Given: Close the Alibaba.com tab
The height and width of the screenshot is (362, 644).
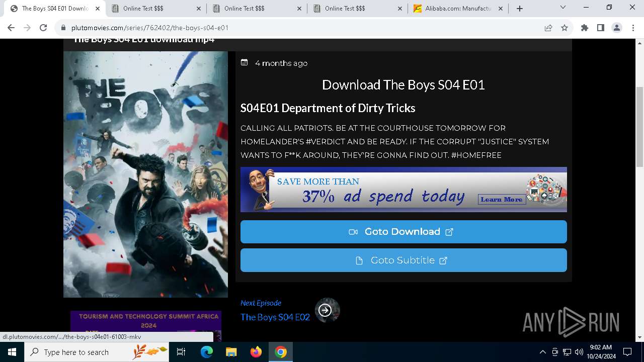Looking at the screenshot, I should 501,9.
